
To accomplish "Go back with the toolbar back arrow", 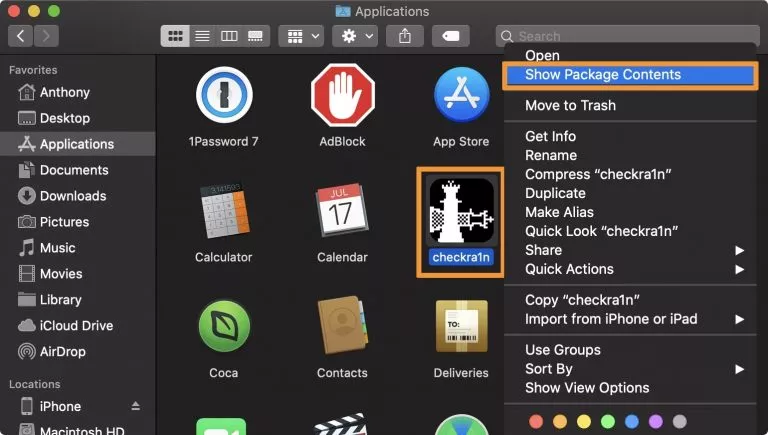I will pos(21,36).
